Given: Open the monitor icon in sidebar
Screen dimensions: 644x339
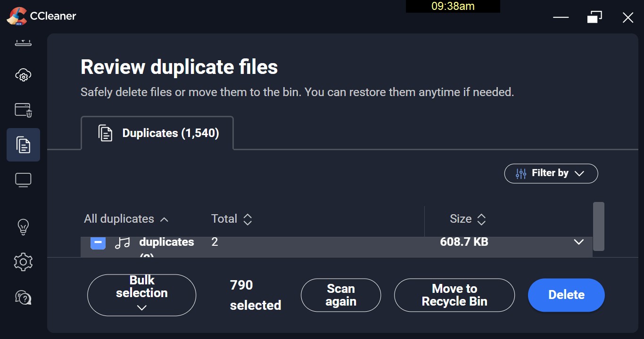Looking at the screenshot, I should [x=23, y=180].
